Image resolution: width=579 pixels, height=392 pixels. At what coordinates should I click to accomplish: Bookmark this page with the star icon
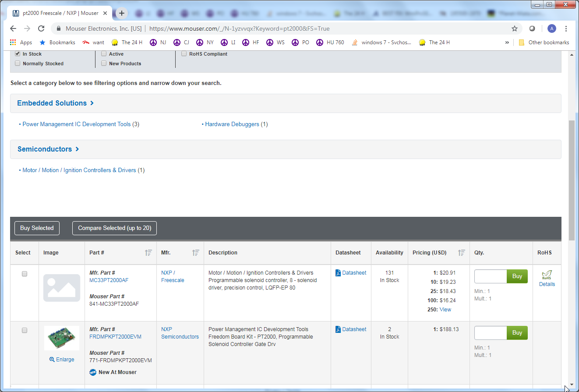point(515,28)
